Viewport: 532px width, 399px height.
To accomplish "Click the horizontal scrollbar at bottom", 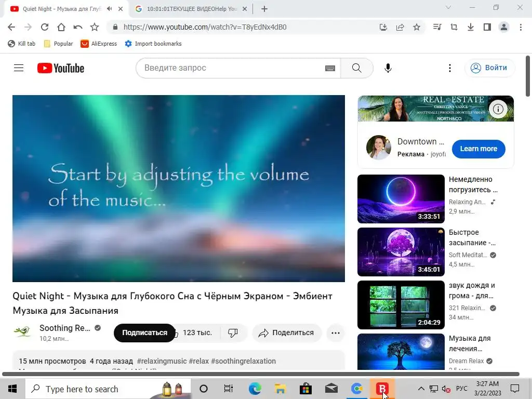I will click(261, 374).
